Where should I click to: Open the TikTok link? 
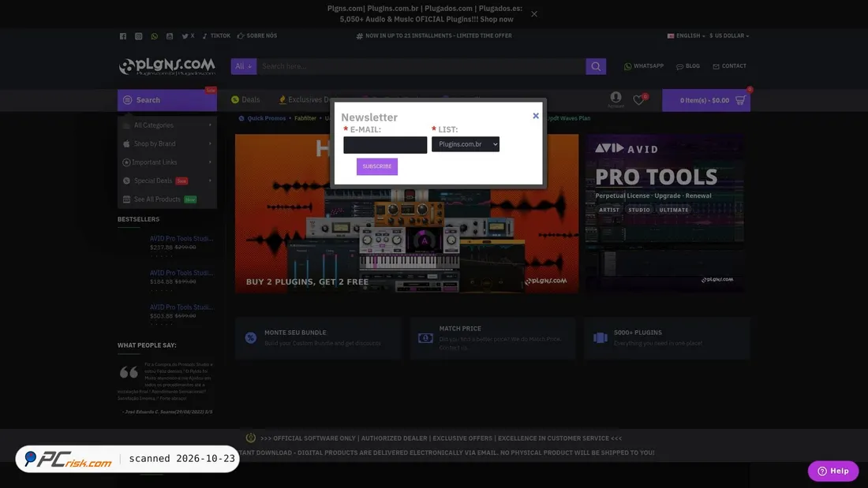click(216, 36)
